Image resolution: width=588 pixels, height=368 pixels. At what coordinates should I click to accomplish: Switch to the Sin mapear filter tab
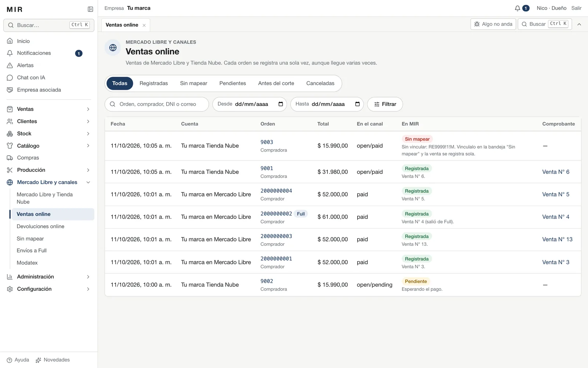tap(194, 84)
